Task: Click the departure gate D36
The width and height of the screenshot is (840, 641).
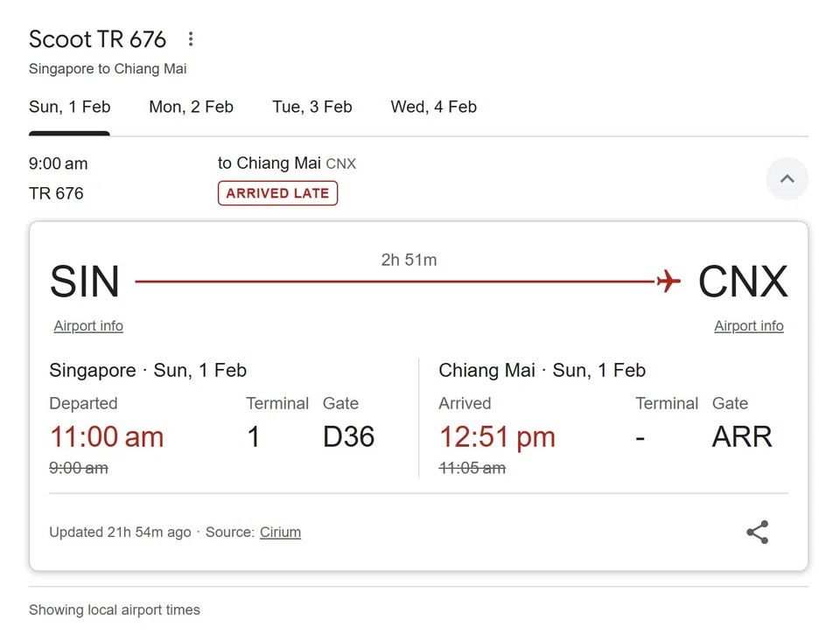Action: click(348, 436)
